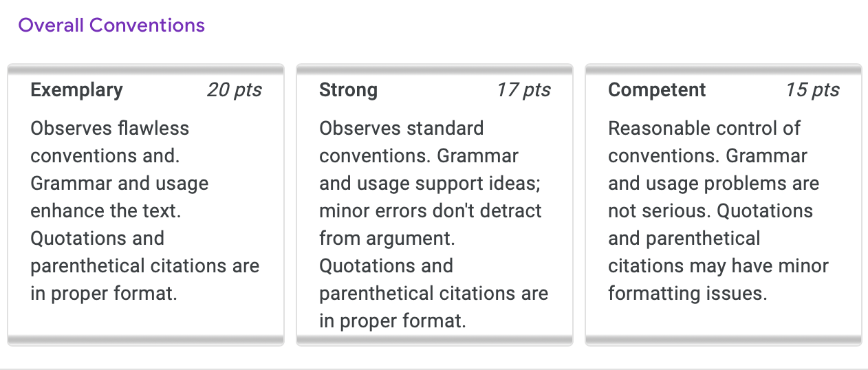Click "Grammar and usage problems are not serious" text
Screen dimensions: 868x370
coord(714,183)
